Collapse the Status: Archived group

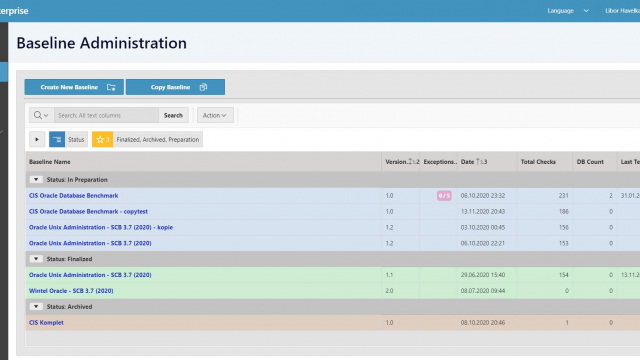coord(36,307)
